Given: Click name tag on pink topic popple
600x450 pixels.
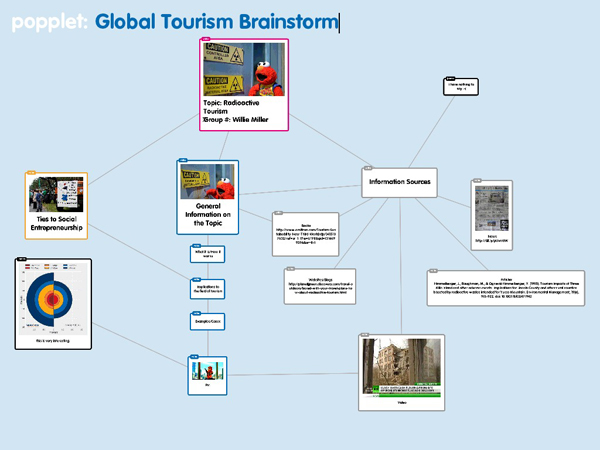Looking at the screenshot, I should pyautogui.click(x=206, y=39).
